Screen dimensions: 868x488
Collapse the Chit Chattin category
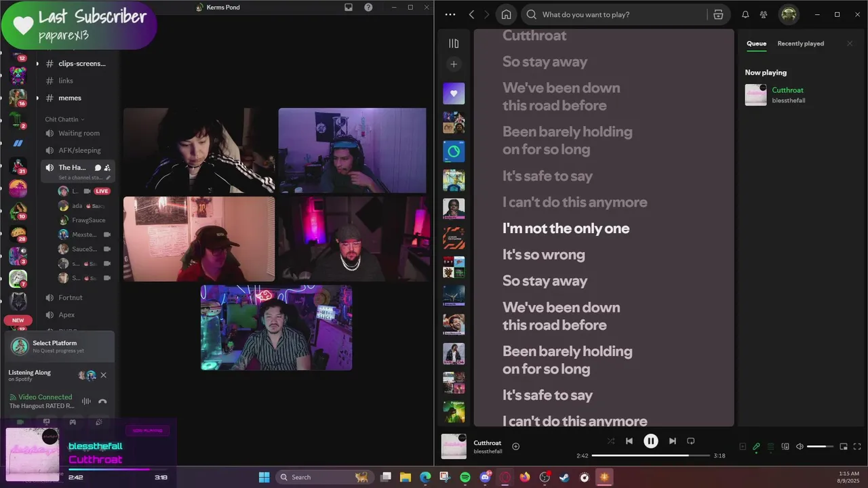(x=64, y=119)
